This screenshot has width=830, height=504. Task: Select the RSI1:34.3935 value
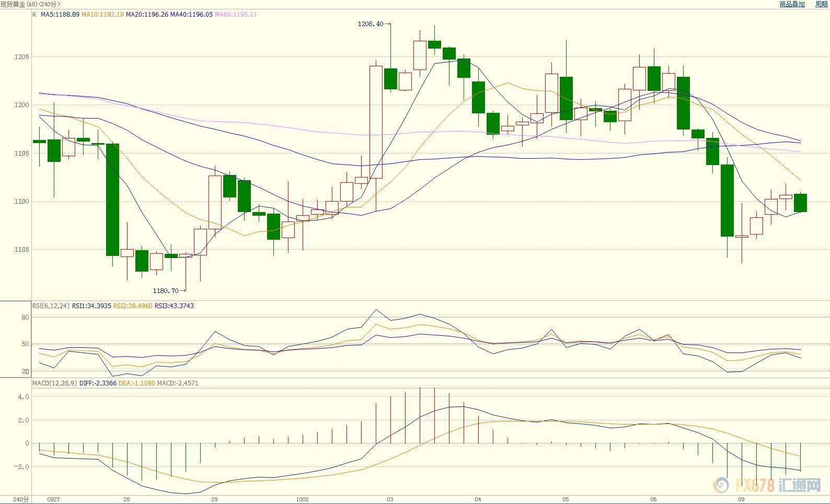91,306
